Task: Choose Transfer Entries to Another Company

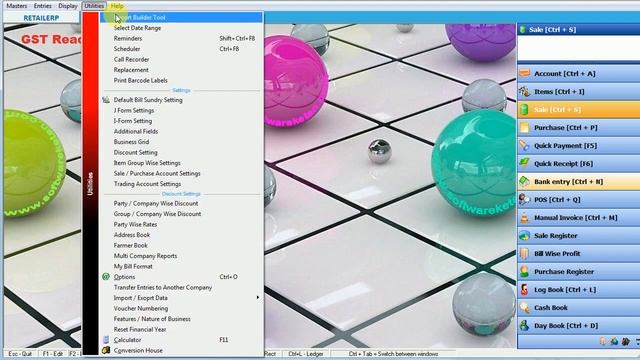Action: [x=163, y=287]
